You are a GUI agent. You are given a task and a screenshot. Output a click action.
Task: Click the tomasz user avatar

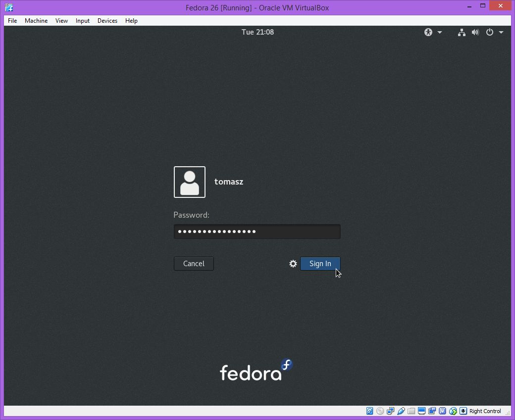click(x=190, y=182)
